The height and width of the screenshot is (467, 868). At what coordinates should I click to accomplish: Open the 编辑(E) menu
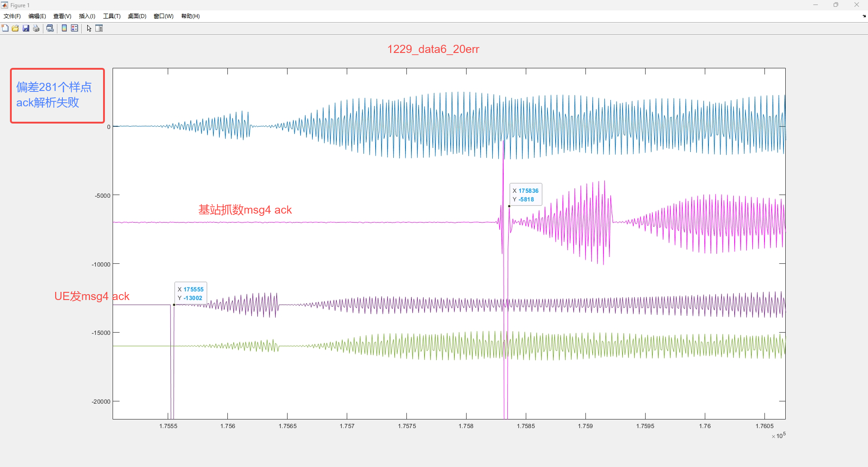[x=37, y=16]
